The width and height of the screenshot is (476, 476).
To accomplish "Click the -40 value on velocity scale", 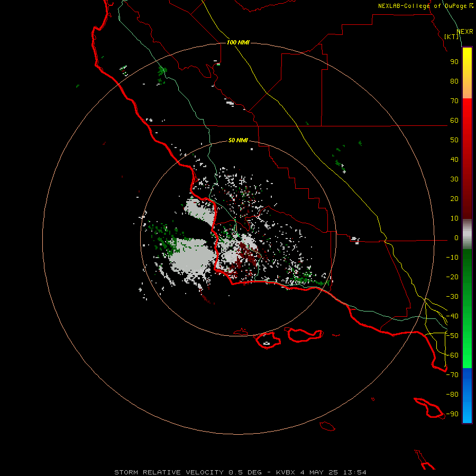I will (x=452, y=316).
